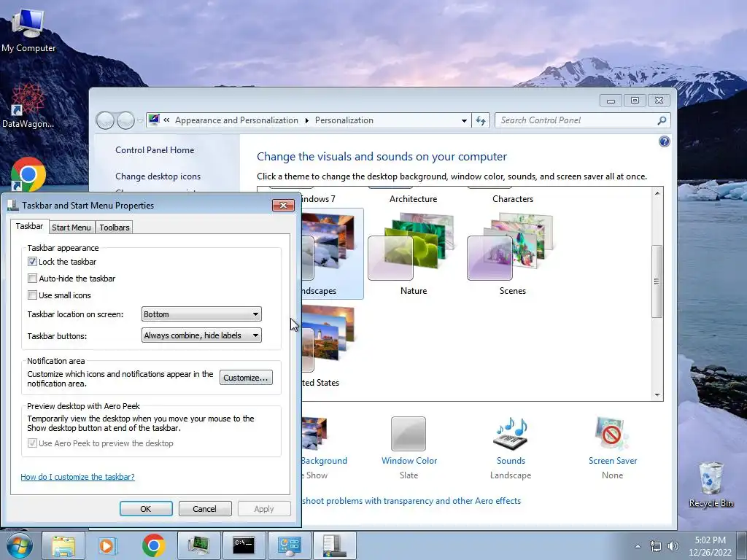This screenshot has height=560, width=747.
Task: Open Google Chrome desktop shortcut
Action: pos(28,174)
